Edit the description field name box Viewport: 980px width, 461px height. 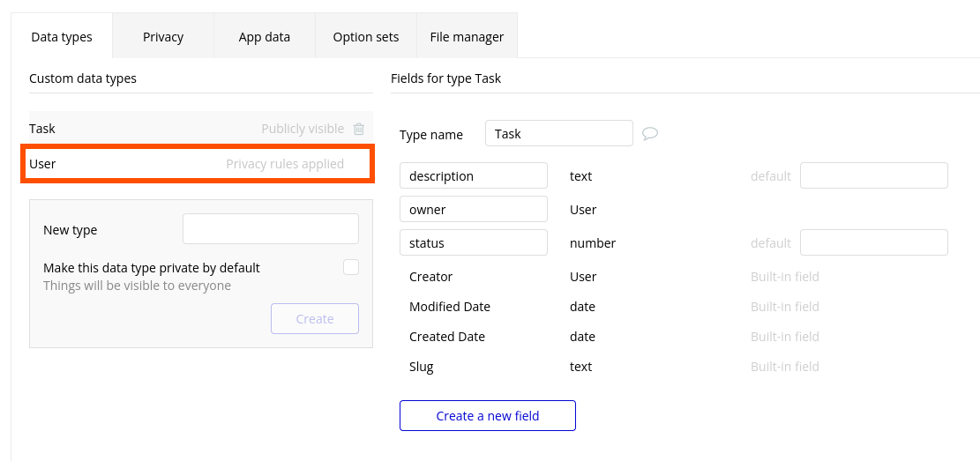click(x=474, y=176)
